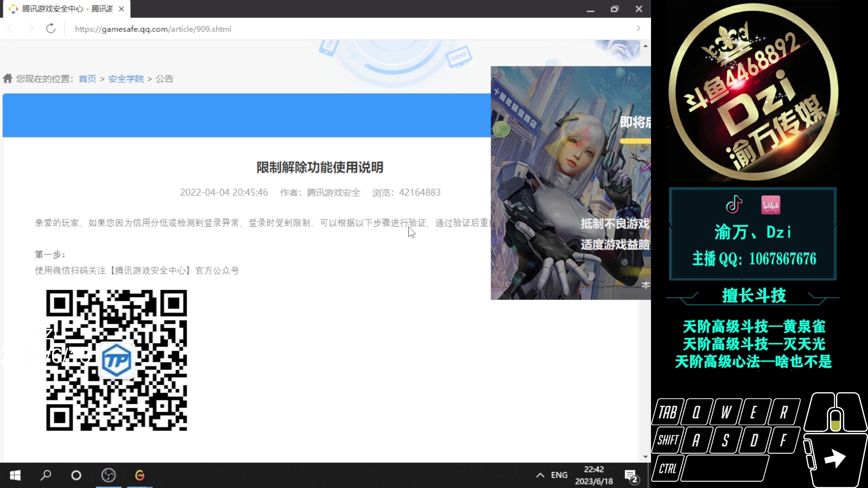Image resolution: width=868 pixels, height=488 pixels.
Task: Open the notification center icon
Action: pyautogui.click(x=631, y=476)
